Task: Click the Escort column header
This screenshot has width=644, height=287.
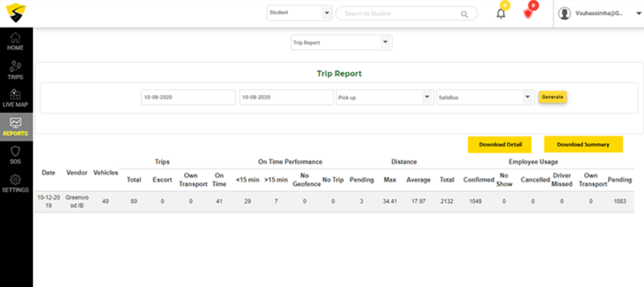Action: click(x=162, y=180)
